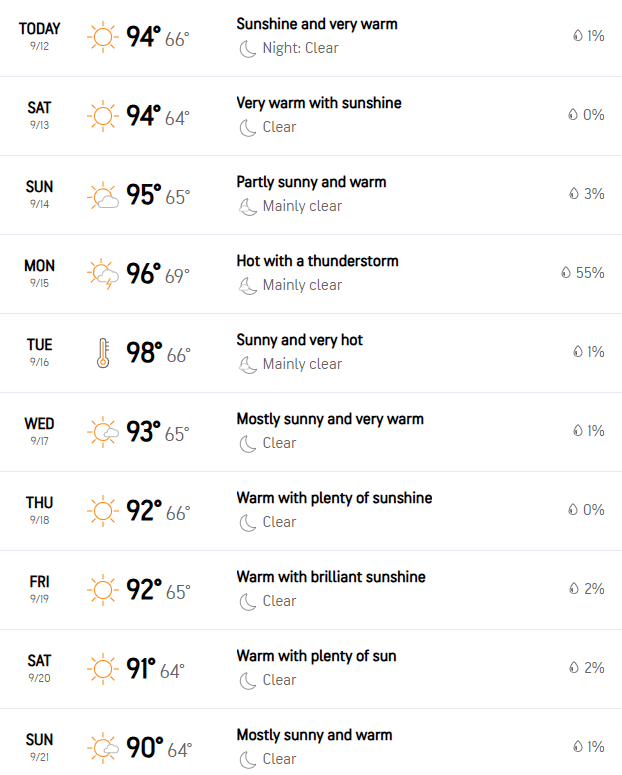Click the raindrop icon next to 55%
The image size is (622, 775).
click(566, 273)
